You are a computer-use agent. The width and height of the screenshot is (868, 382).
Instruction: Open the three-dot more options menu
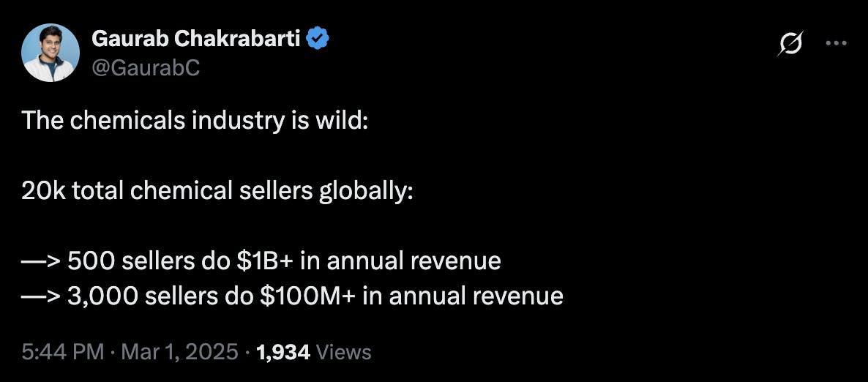pyautogui.click(x=836, y=43)
